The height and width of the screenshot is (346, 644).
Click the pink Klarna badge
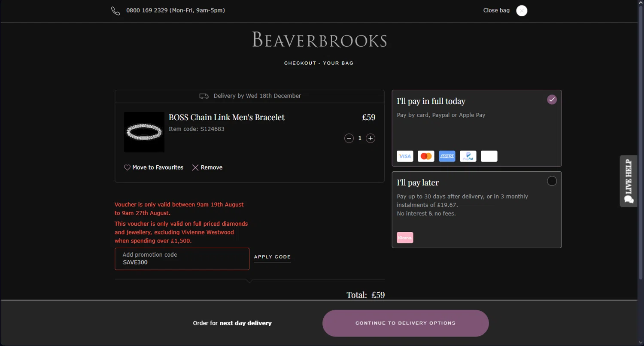click(x=405, y=238)
